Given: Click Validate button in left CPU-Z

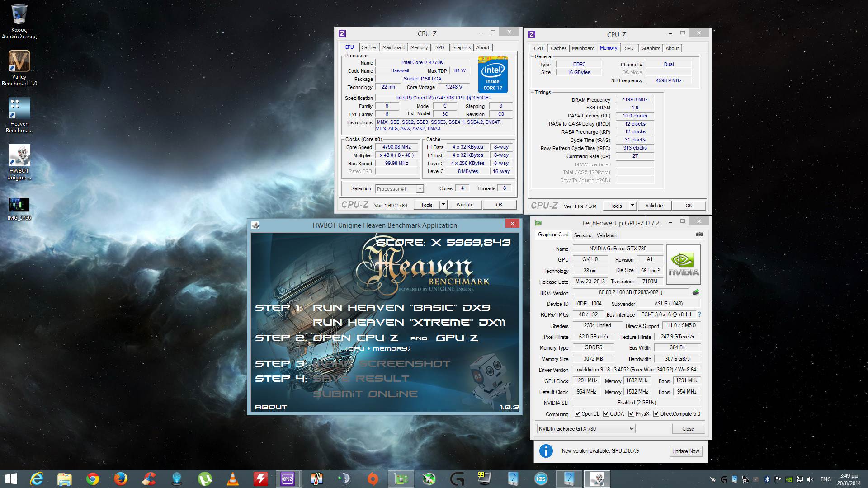Looking at the screenshot, I should tap(465, 205).
